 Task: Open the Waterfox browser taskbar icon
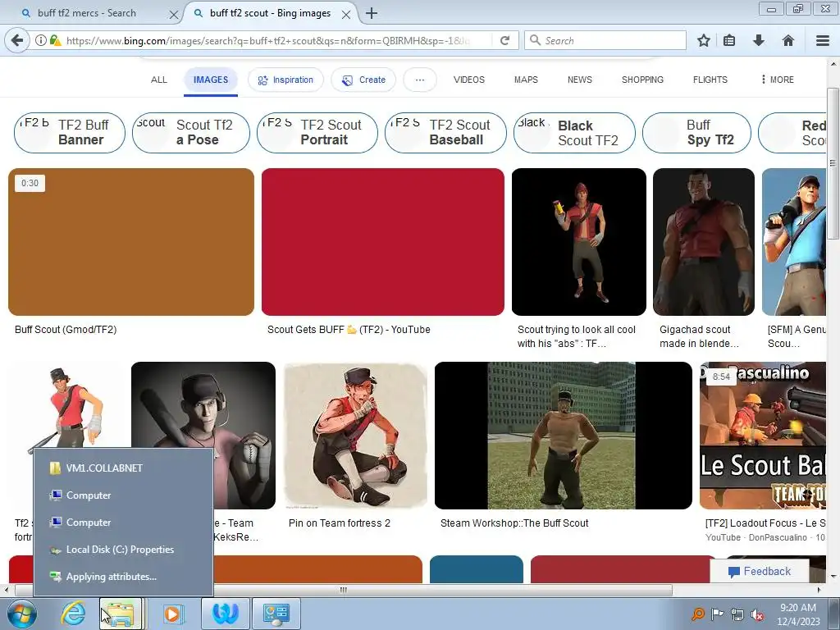(225, 614)
